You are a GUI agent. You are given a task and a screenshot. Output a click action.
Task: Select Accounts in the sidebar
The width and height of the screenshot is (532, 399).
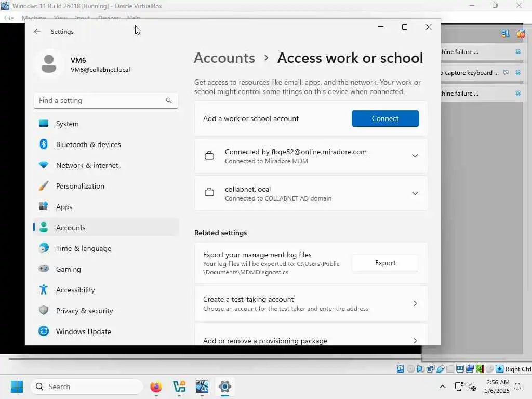[x=106, y=228]
